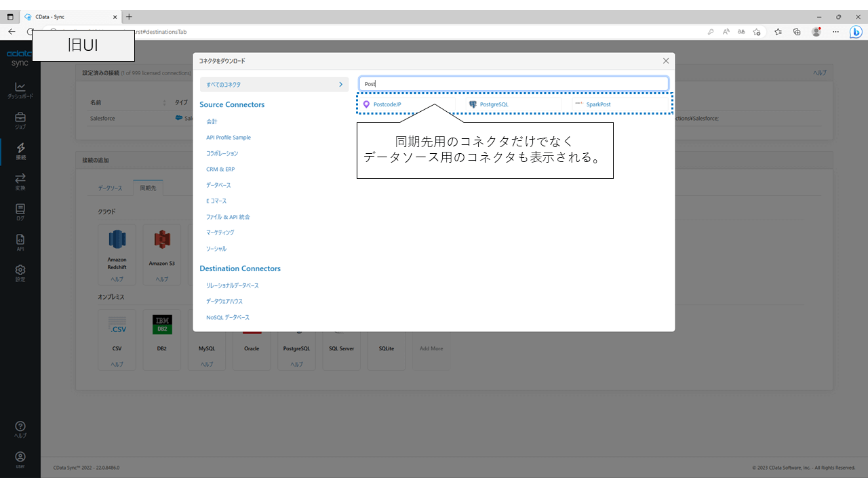The width and height of the screenshot is (868, 488).
Task: Open the ダッシュボード page in the sidebar
Action: pos(20,90)
